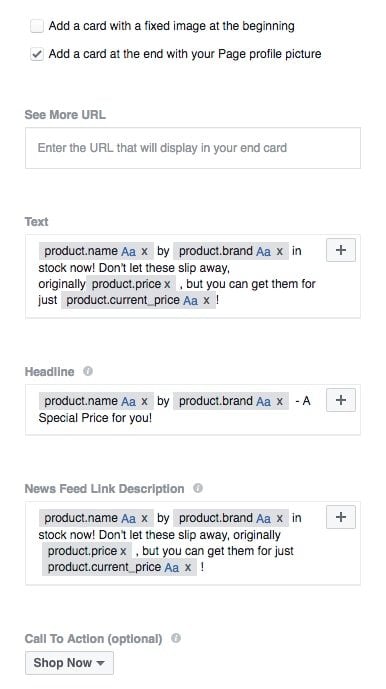The height and width of the screenshot is (689, 386).
Task: Open Shop Now call to action dropdown
Action: pyautogui.click(x=69, y=663)
